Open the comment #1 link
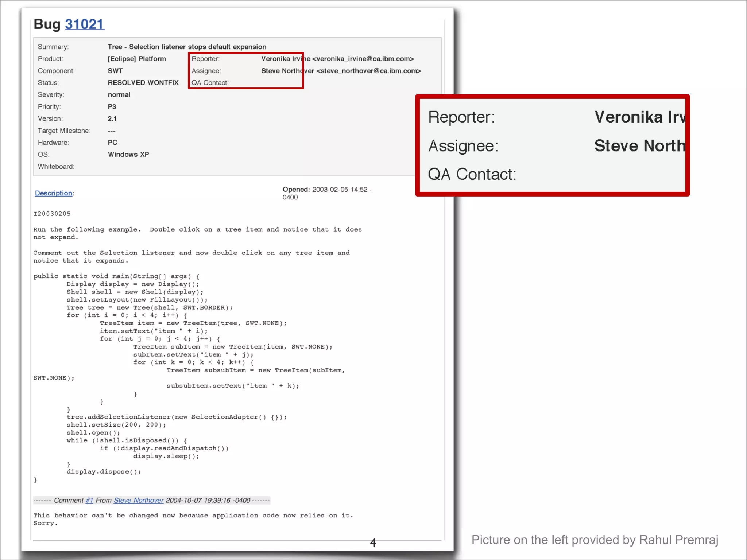Viewport: 747px width, 560px height. 89,500
